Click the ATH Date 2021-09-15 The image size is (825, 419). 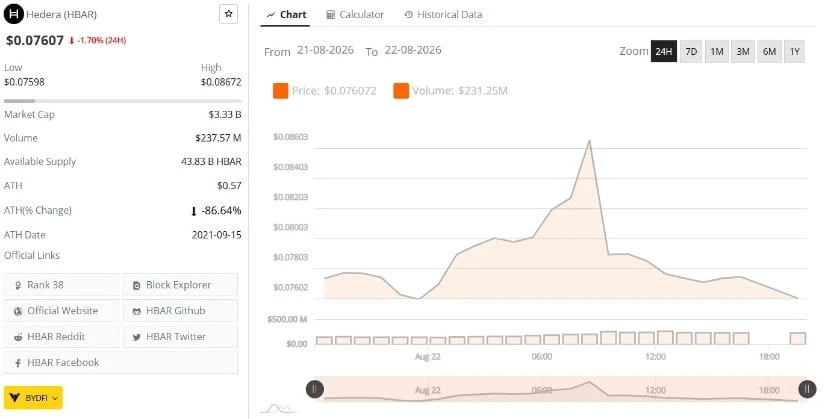tap(217, 235)
